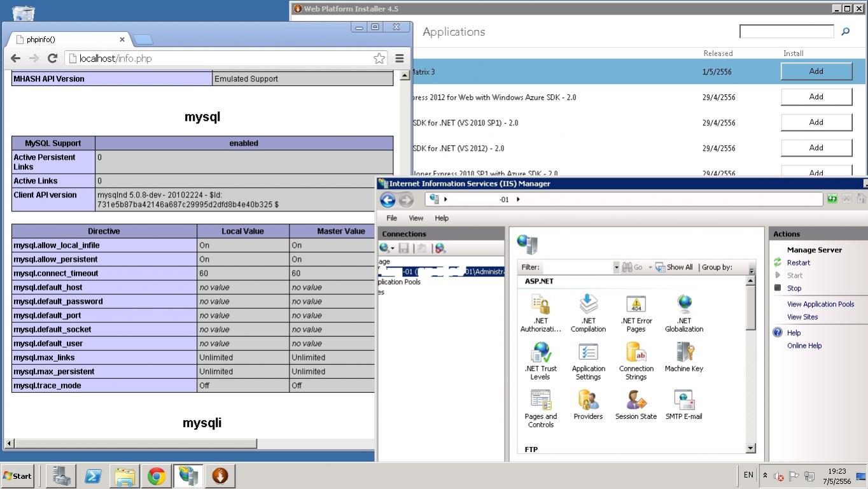868x489 pixels.
Task: Switch to Chrome in taskbar
Action: point(157,476)
